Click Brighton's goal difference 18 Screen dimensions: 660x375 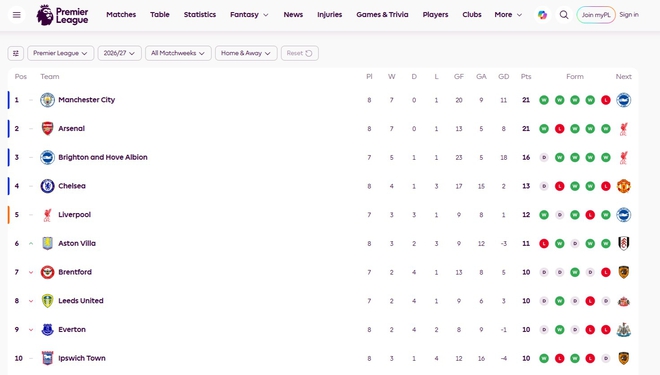pyautogui.click(x=503, y=157)
